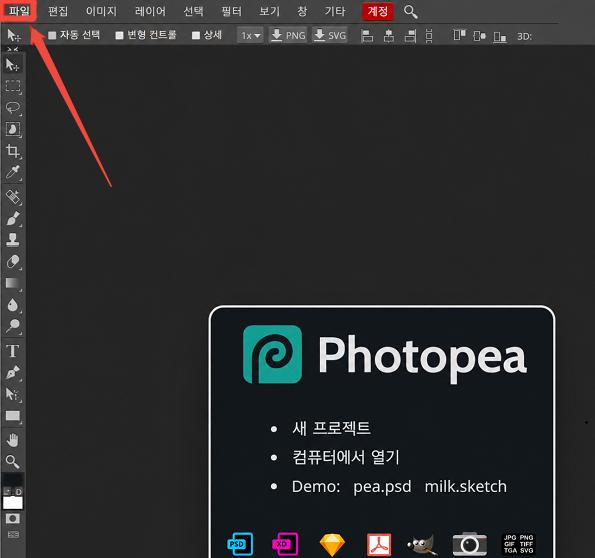Screen dimensions: 595x558
Task: Click the white background color swatch
Action: (13, 503)
